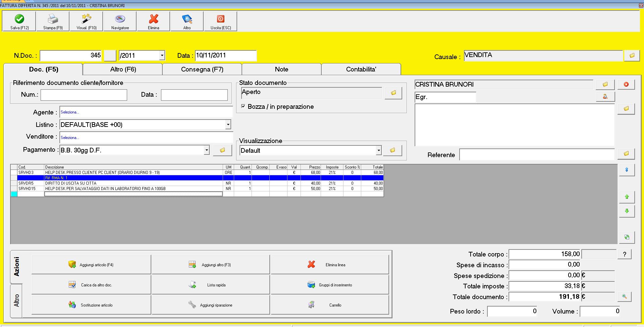644x327 pixels.
Task: Open Visual. (F10) preview wand icon
Action: click(87, 19)
